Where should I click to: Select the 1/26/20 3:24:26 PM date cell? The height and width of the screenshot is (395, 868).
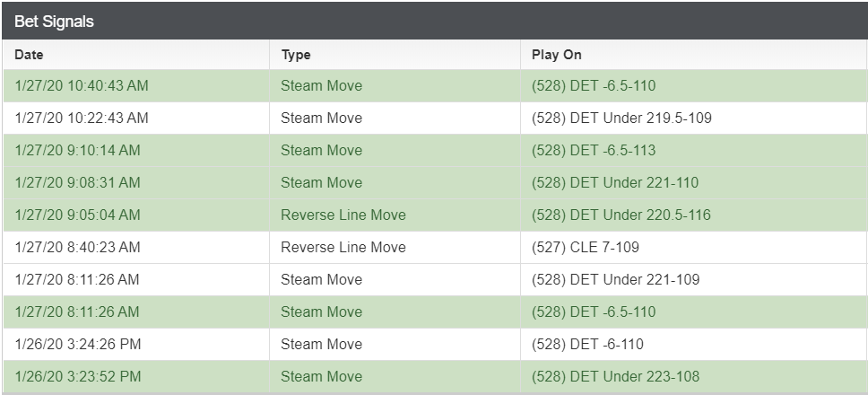pos(77,344)
